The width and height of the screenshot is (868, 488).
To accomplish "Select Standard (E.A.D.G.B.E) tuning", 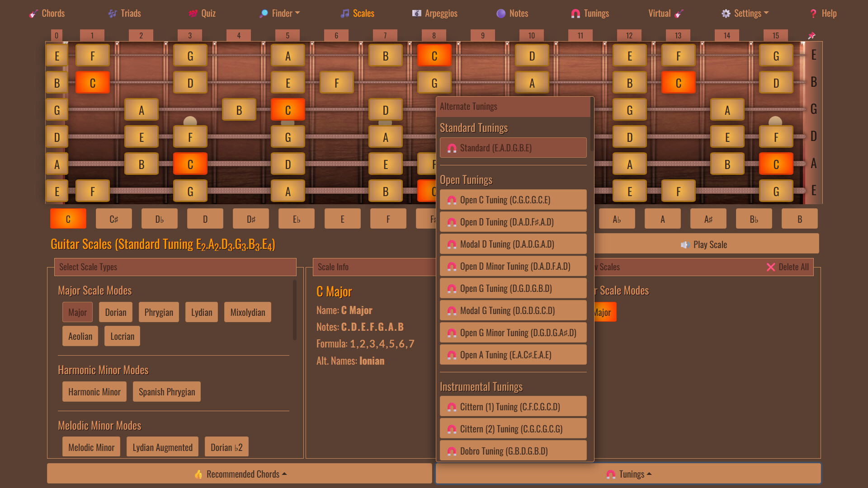I will (513, 147).
